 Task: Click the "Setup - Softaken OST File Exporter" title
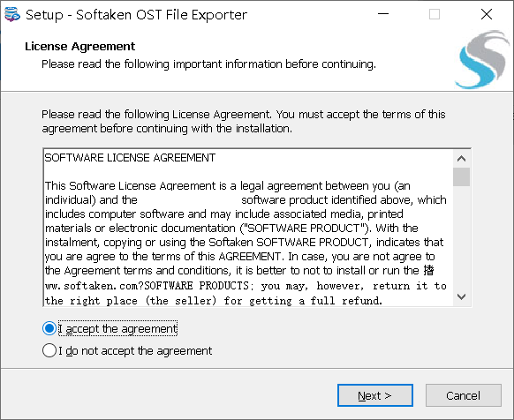[x=136, y=15]
